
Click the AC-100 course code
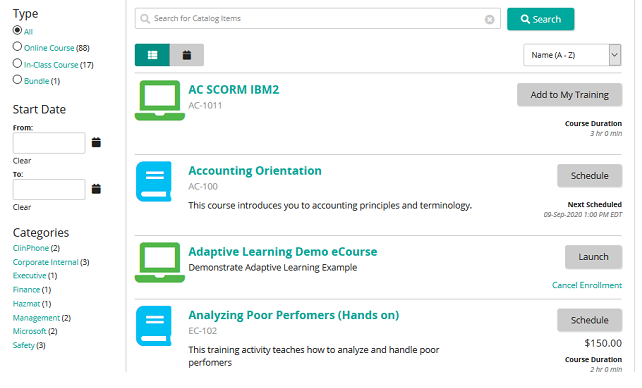point(203,187)
